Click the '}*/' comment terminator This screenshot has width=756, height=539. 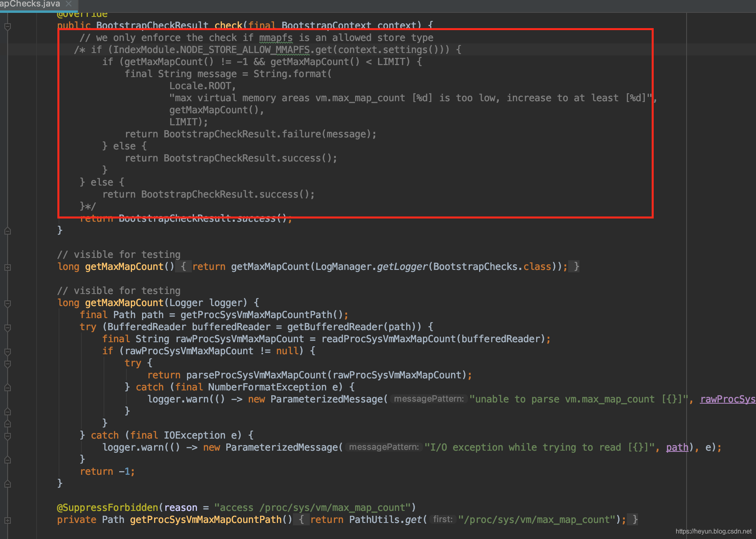88,206
